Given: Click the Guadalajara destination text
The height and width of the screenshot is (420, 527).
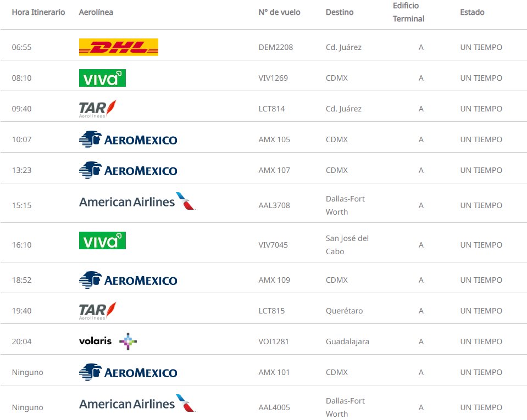Looking at the screenshot, I should pyautogui.click(x=347, y=341).
